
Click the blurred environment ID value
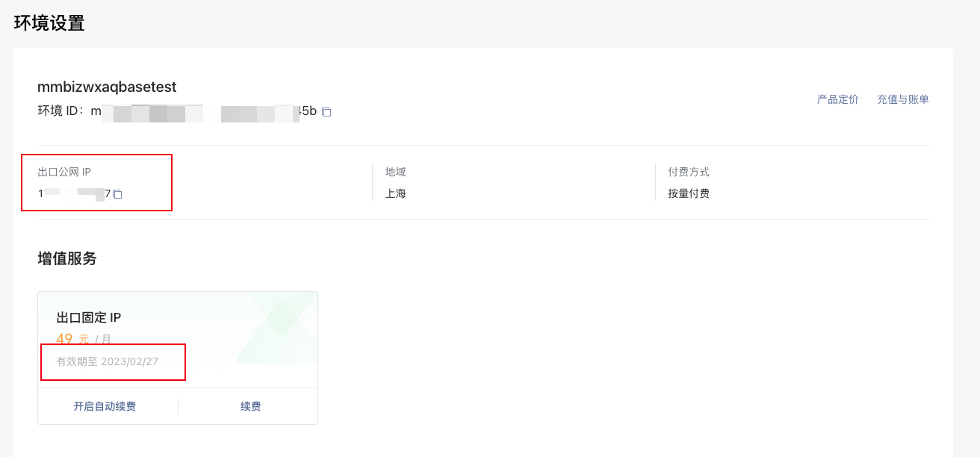pyautogui.click(x=204, y=111)
